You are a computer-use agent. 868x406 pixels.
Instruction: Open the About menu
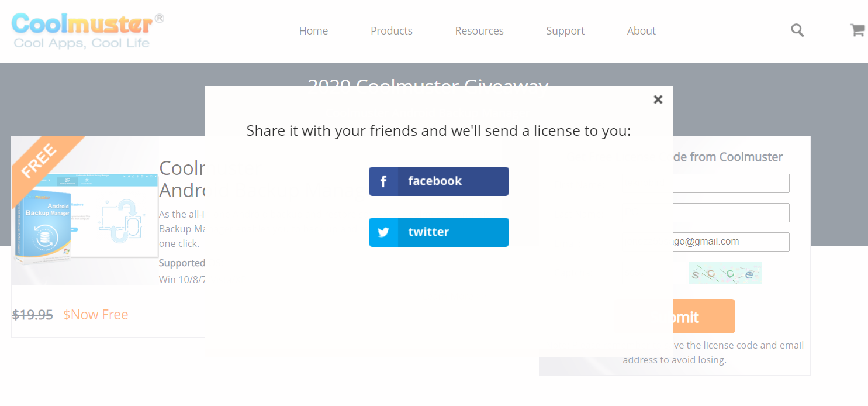point(641,31)
